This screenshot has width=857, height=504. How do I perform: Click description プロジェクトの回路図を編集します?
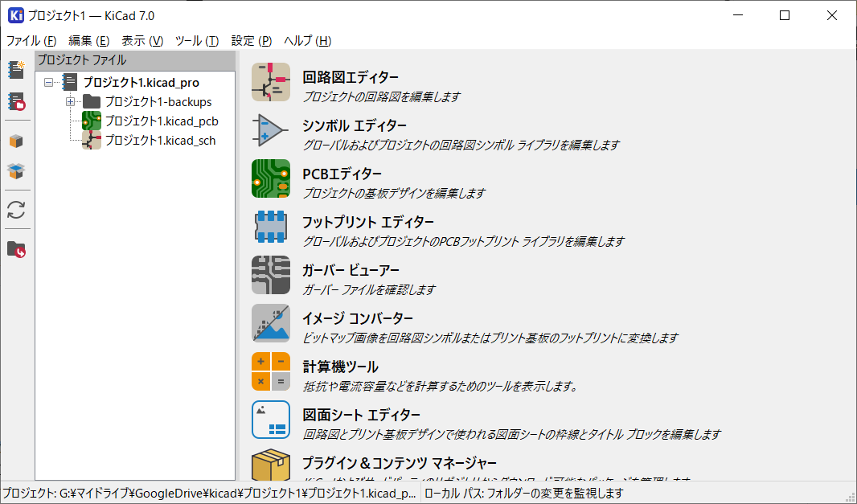(x=382, y=96)
